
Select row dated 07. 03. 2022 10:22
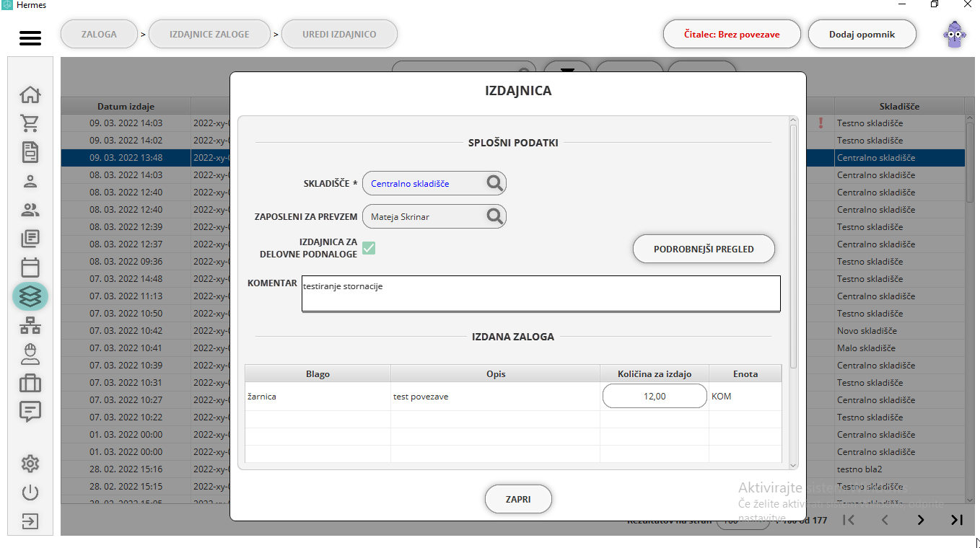coord(126,417)
